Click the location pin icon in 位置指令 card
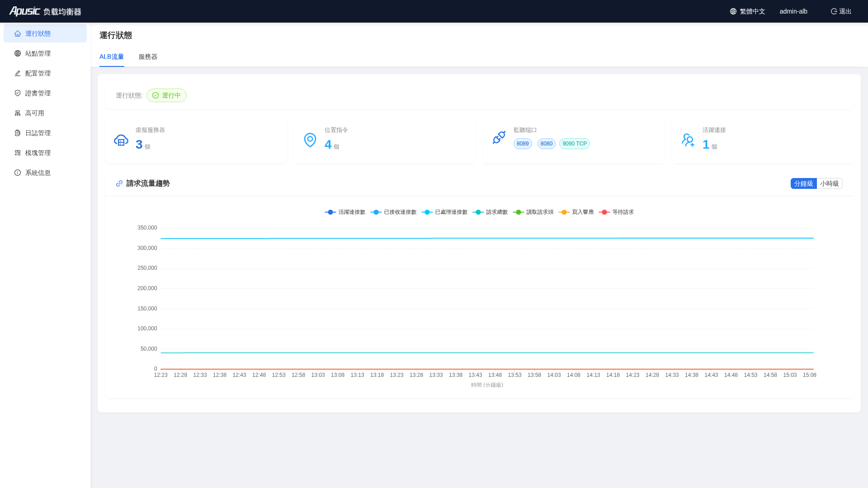Viewport: 868px width, 488px height. point(310,140)
